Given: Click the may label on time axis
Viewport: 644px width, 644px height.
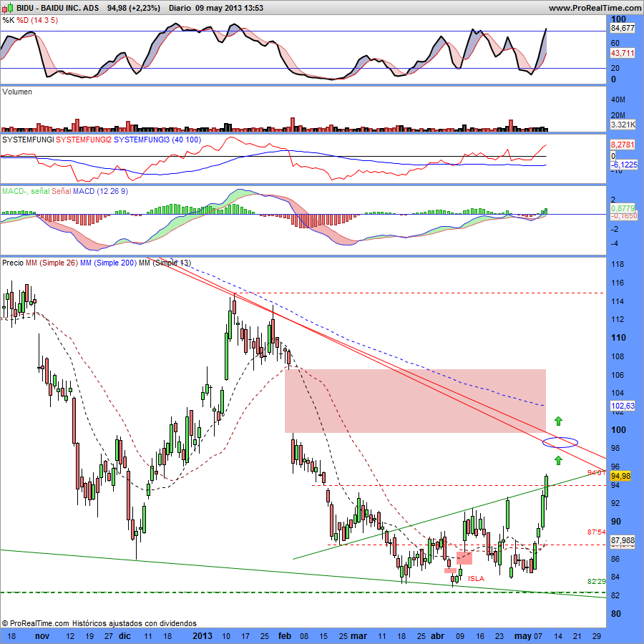Looking at the screenshot, I should coord(523,636).
